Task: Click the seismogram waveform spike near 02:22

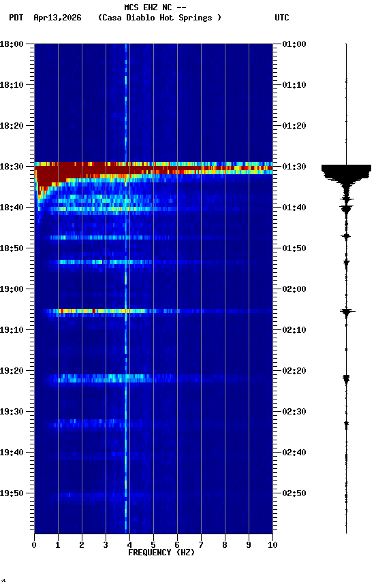Action: (346, 379)
